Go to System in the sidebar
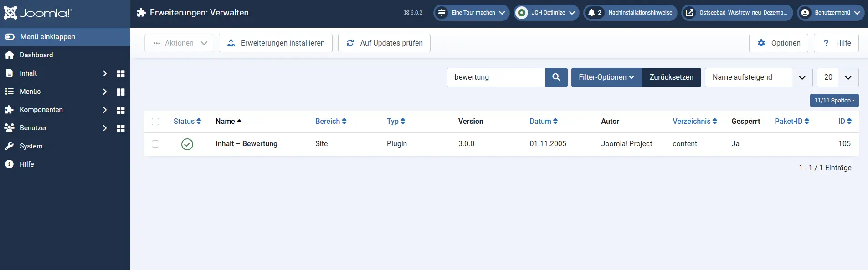The width and height of the screenshot is (868, 270). coord(31,146)
